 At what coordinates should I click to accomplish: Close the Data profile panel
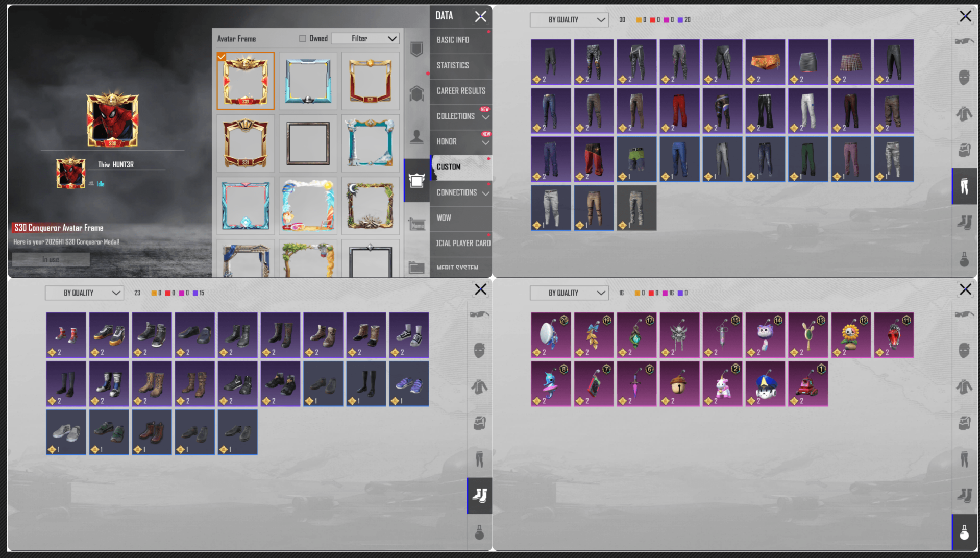(x=480, y=16)
